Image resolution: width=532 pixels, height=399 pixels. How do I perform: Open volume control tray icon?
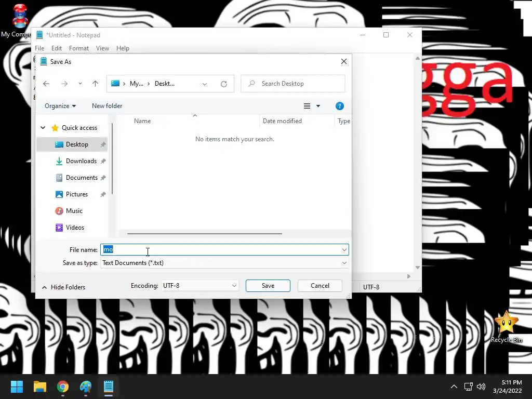[481, 387]
